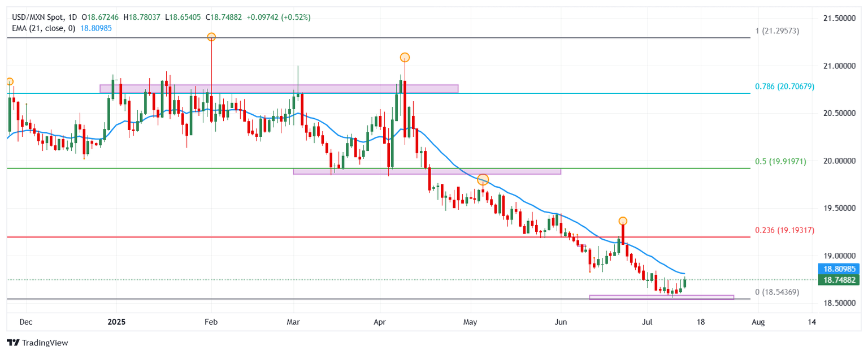Click the orange circle marker at the late June high
This screenshot has height=354, width=868.
pyautogui.click(x=623, y=221)
